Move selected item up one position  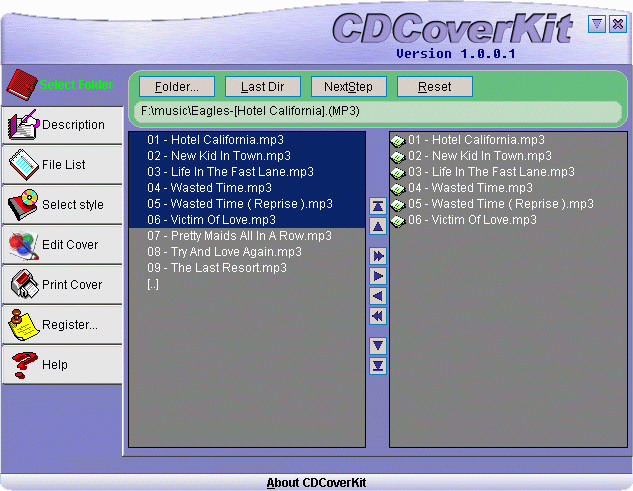(x=378, y=226)
